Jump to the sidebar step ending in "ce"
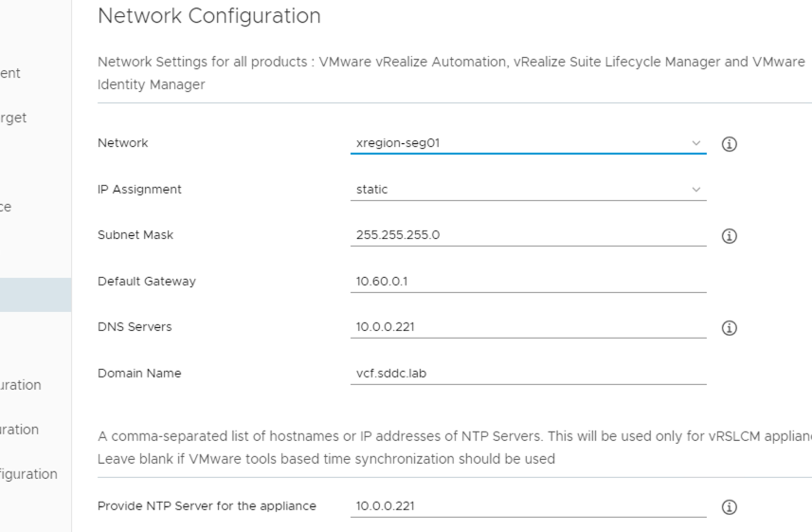 [x=7, y=208]
